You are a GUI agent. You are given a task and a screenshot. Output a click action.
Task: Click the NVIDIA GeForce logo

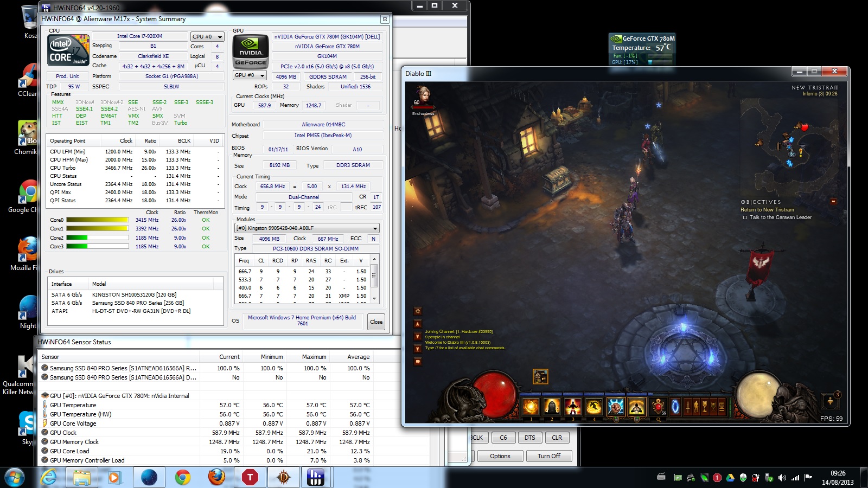251,51
